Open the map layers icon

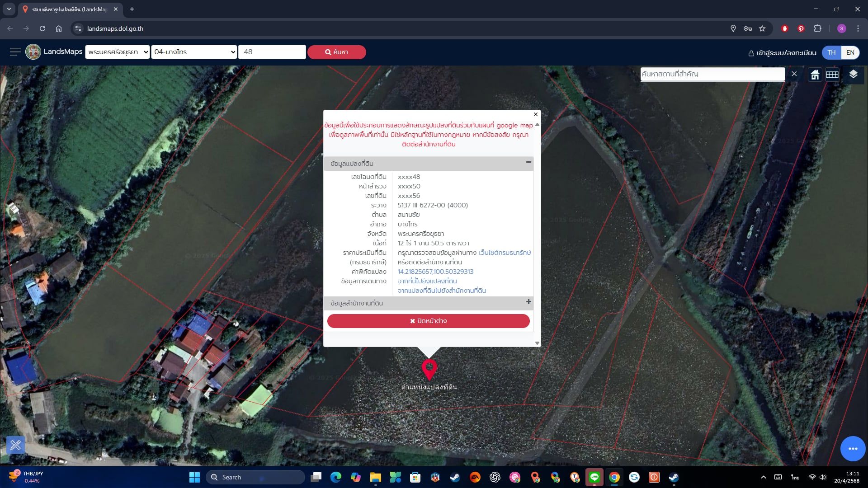(853, 75)
